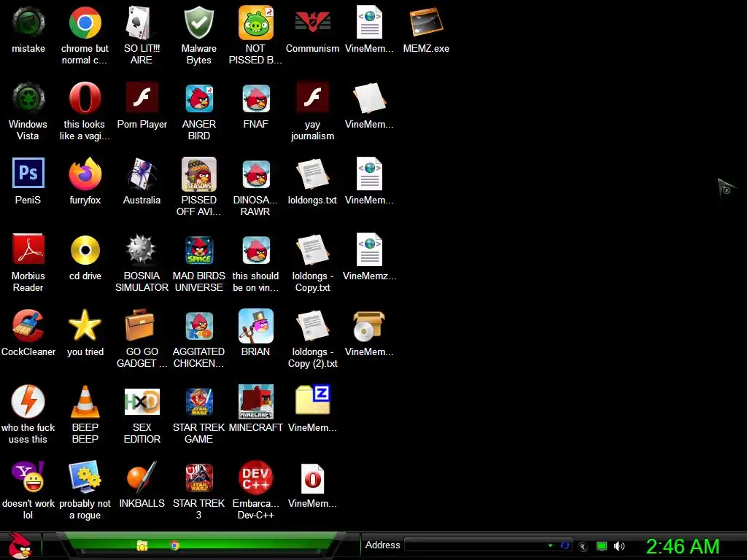The width and height of the screenshot is (747, 560).
Task: Open the green network monitor tray icon
Action: click(x=602, y=546)
